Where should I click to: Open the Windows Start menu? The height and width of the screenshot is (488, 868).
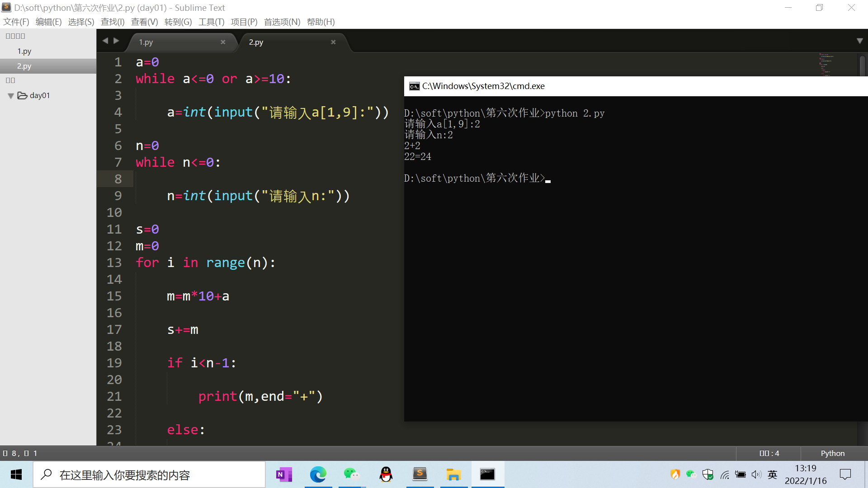click(16, 474)
